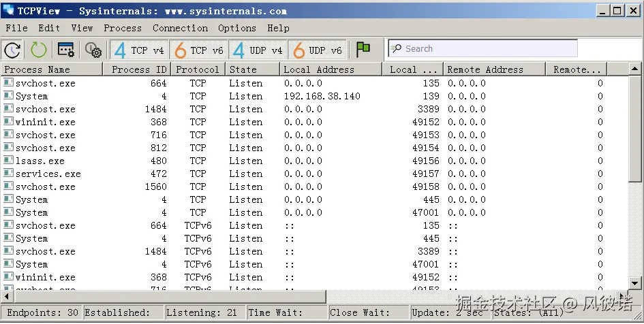Click icon of System TCP port 47001 row
644x324 pixels.
point(8,212)
